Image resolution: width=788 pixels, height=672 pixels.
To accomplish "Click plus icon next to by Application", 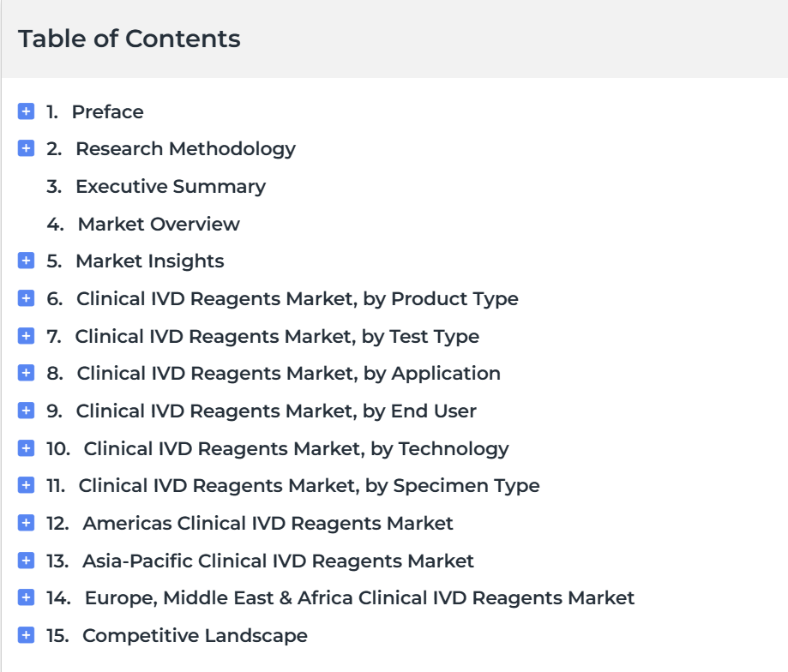I will pos(26,373).
